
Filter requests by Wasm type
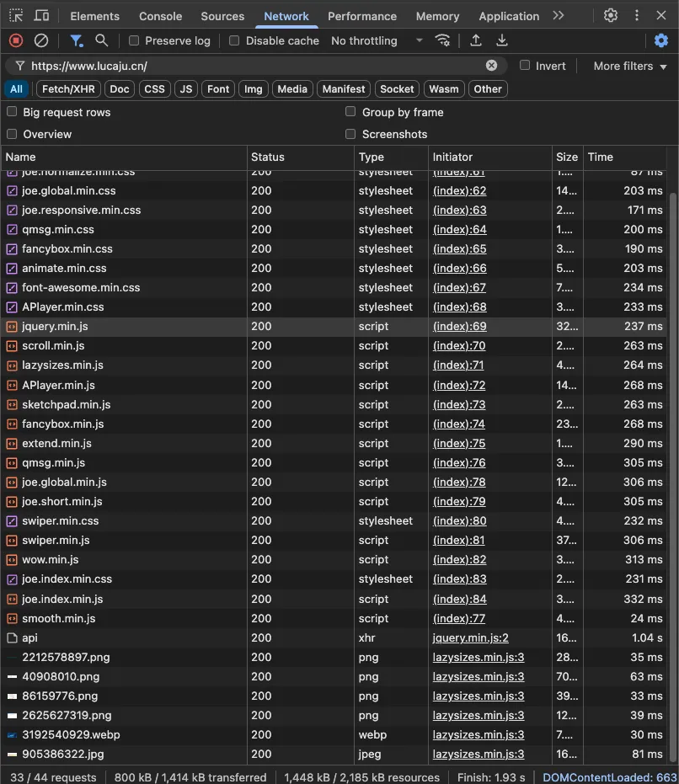(x=444, y=89)
